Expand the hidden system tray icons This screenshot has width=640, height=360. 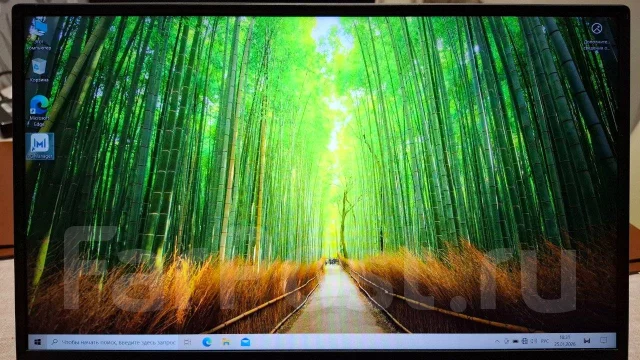coord(497,341)
